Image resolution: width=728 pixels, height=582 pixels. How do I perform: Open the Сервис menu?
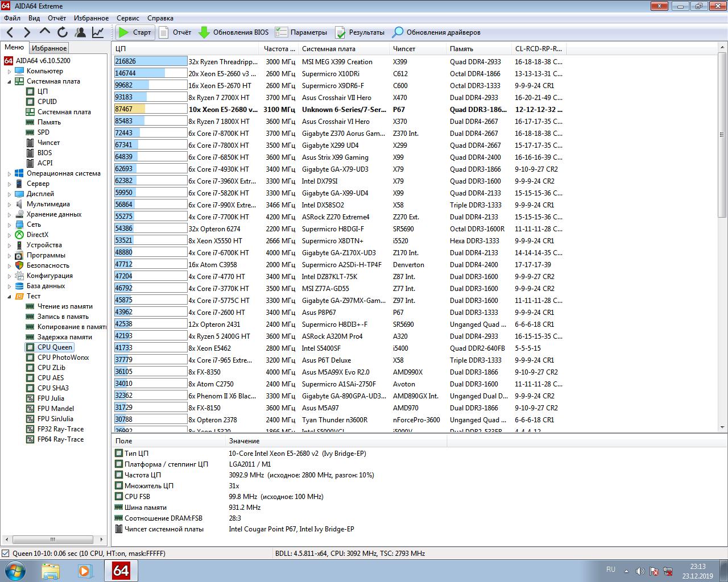click(x=128, y=18)
